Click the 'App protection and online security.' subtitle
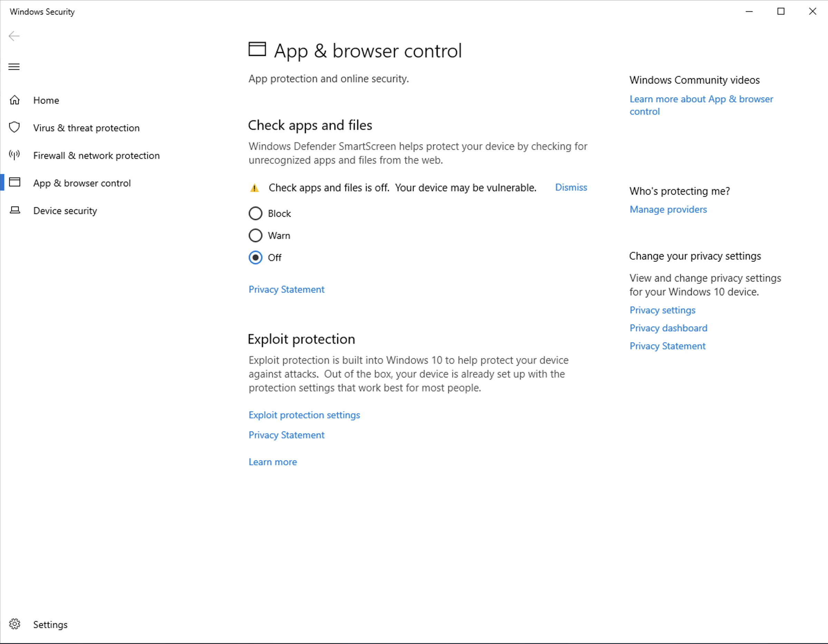Image resolution: width=828 pixels, height=644 pixels. (329, 79)
